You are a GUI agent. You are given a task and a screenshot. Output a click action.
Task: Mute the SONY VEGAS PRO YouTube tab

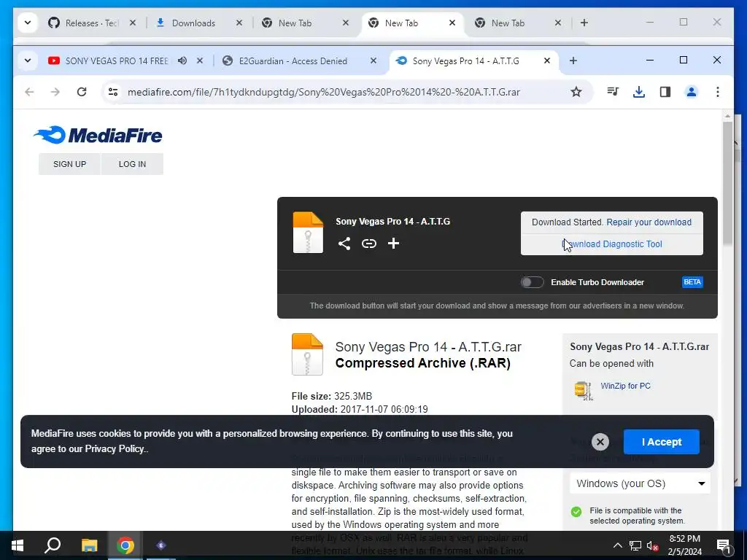point(182,61)
